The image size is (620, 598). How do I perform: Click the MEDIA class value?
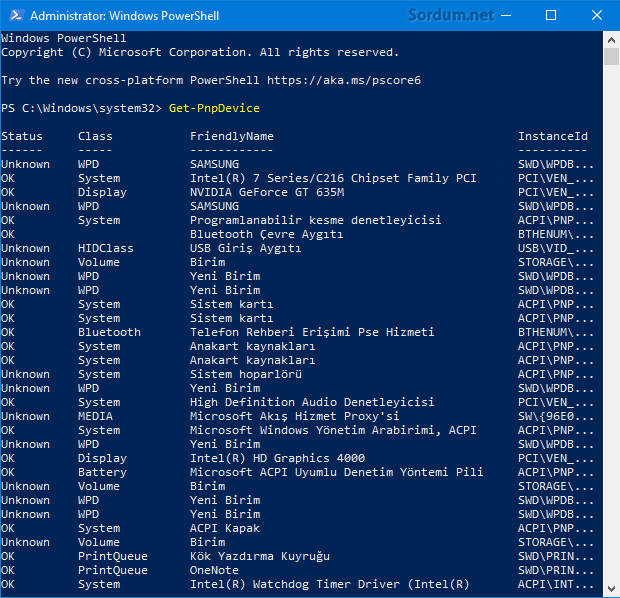click(x=95, y=416)
